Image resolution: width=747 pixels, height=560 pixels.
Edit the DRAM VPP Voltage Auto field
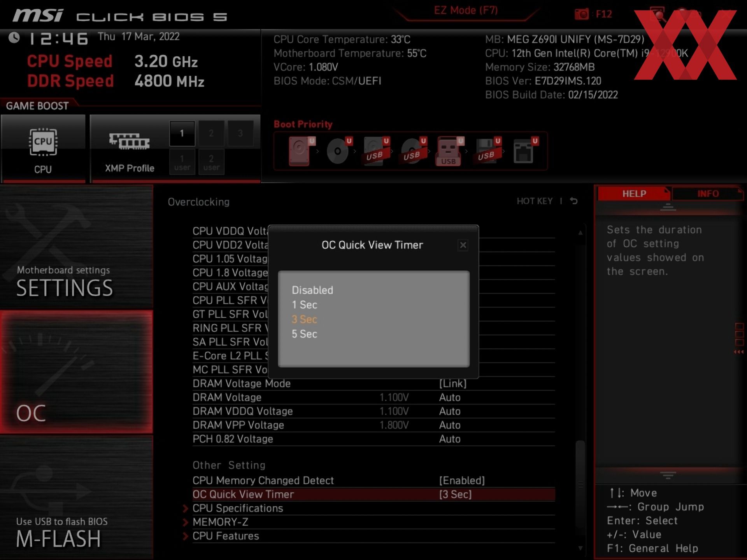450,425
